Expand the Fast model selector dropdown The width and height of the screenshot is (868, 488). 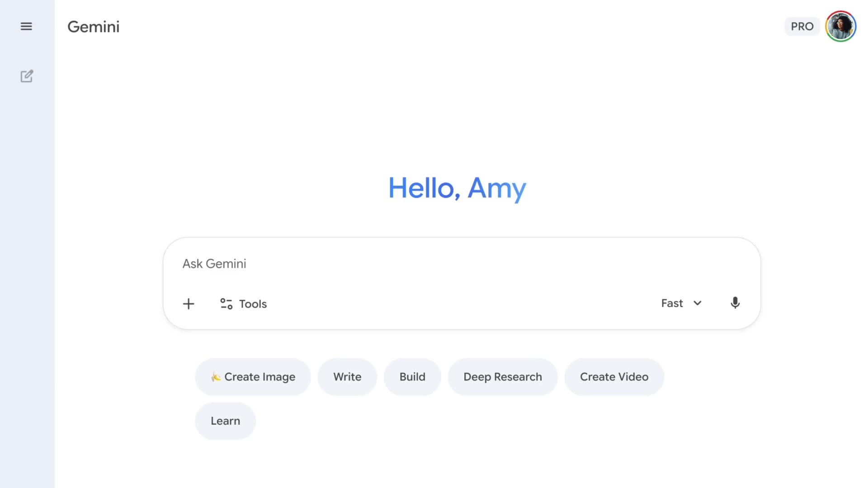681,303
